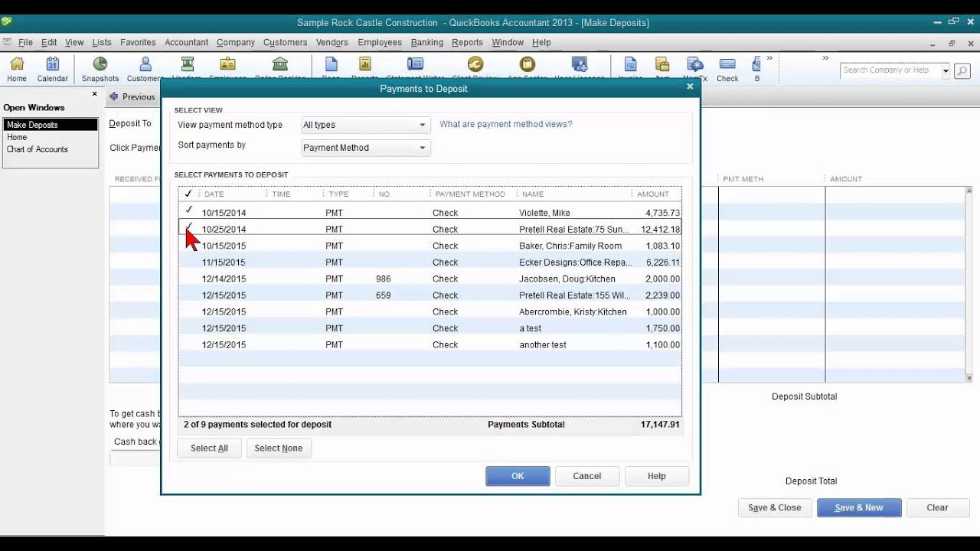Viewport: 980px width, 551px height.
Task: Open the Calendar toolbar icon
Action: pos(53,69)
